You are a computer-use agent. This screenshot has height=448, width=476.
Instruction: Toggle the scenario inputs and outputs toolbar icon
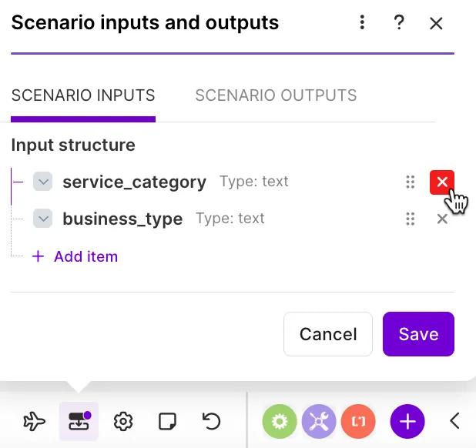79,421
